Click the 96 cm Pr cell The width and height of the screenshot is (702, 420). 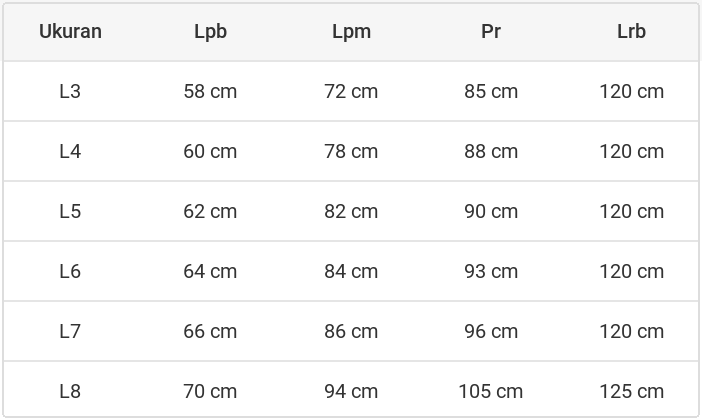[x=491, y=331]
